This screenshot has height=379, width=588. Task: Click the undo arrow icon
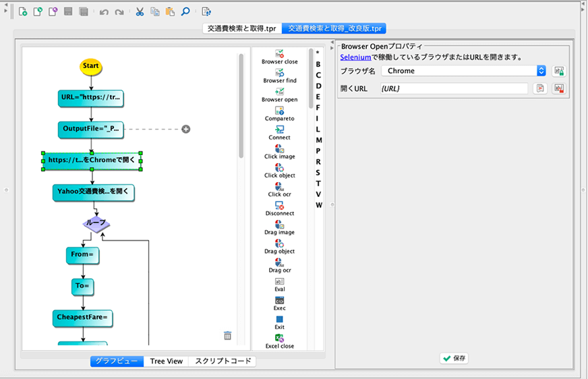104,12
